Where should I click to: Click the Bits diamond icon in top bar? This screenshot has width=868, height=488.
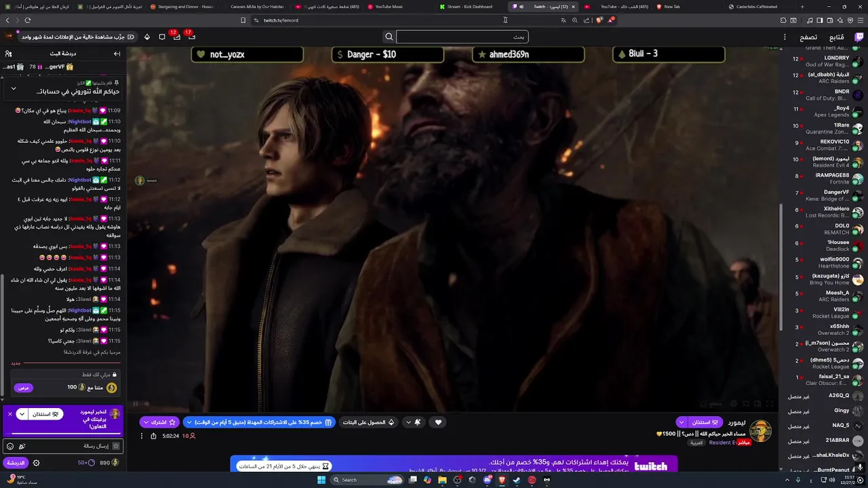point(147,37)
